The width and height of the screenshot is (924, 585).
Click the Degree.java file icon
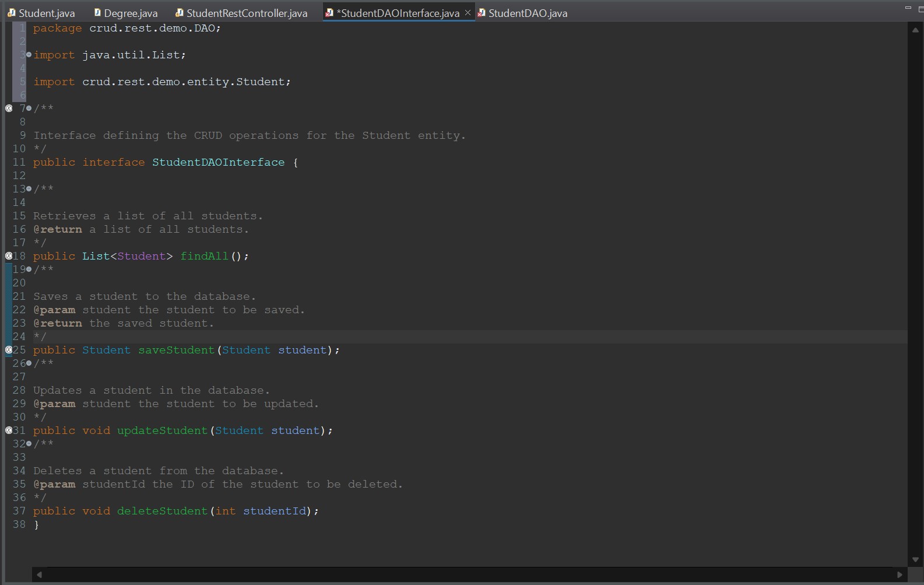tap(97, 12)
